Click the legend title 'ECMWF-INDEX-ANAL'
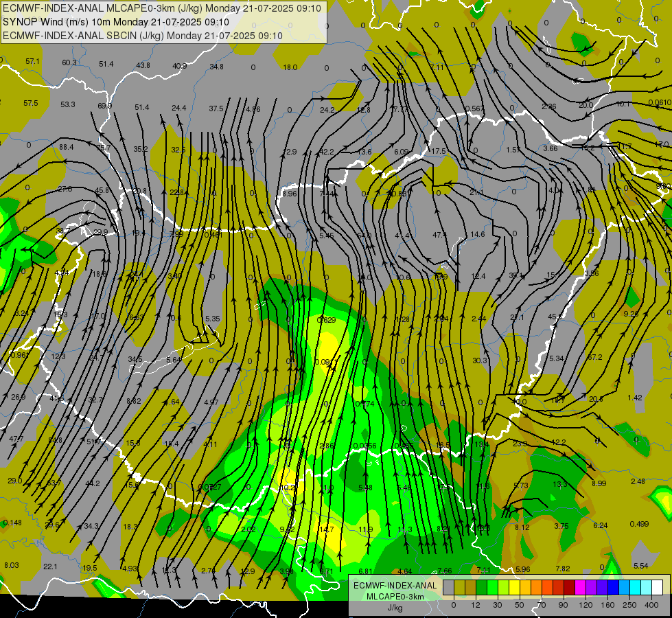This screenshot has width=672, height=618. [395, 586]
